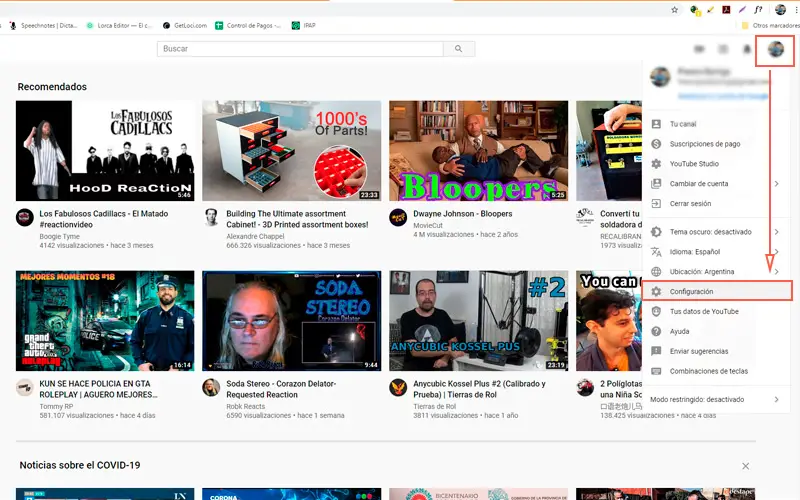Open title Building The Ultimate assortment Cabinet
800x500 pixels.
[297, 219]
